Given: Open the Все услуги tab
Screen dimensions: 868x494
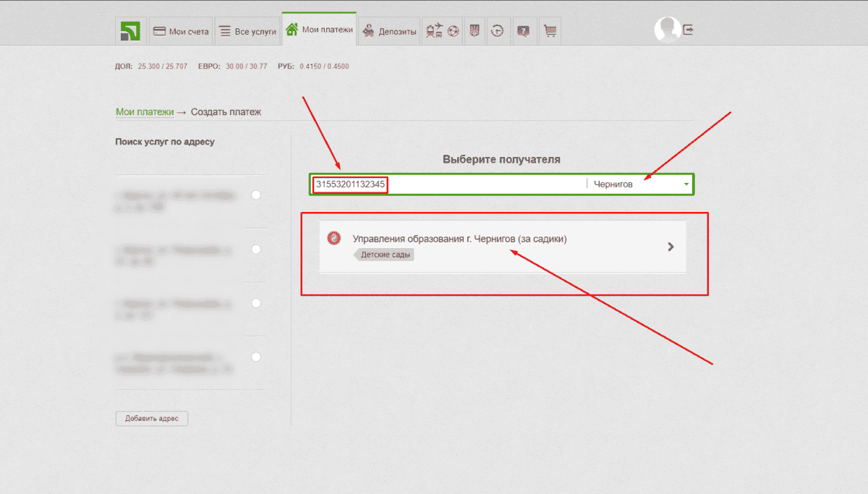Looking at the screenshot, I should [247, 31].
